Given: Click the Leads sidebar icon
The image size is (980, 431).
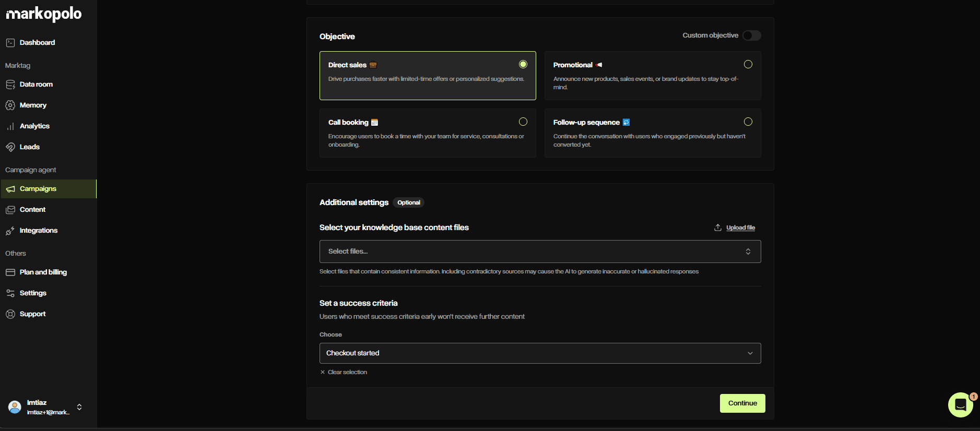Looking at the screenshot, I should 10,147.
